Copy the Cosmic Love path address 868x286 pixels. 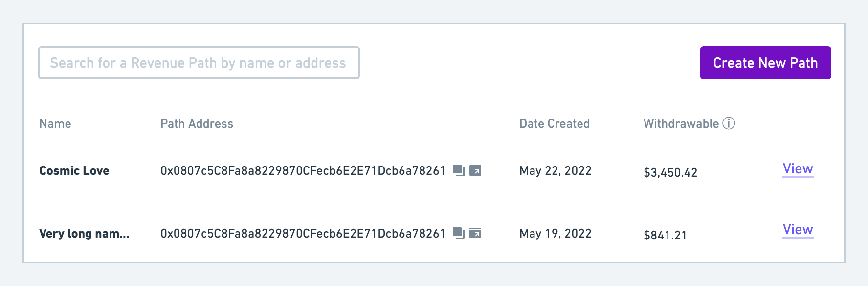tap(459, 170)
